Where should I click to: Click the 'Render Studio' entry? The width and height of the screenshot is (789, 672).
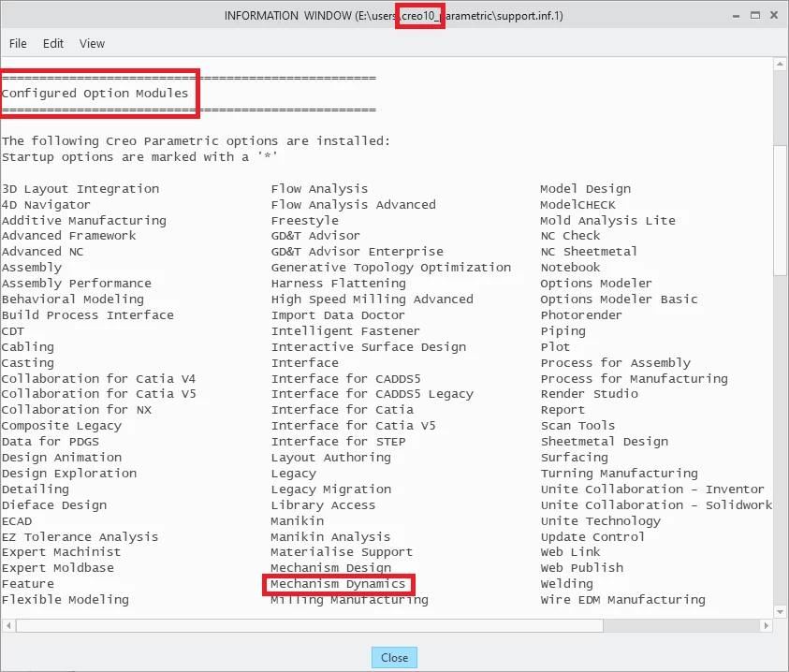tap(590, 394)
